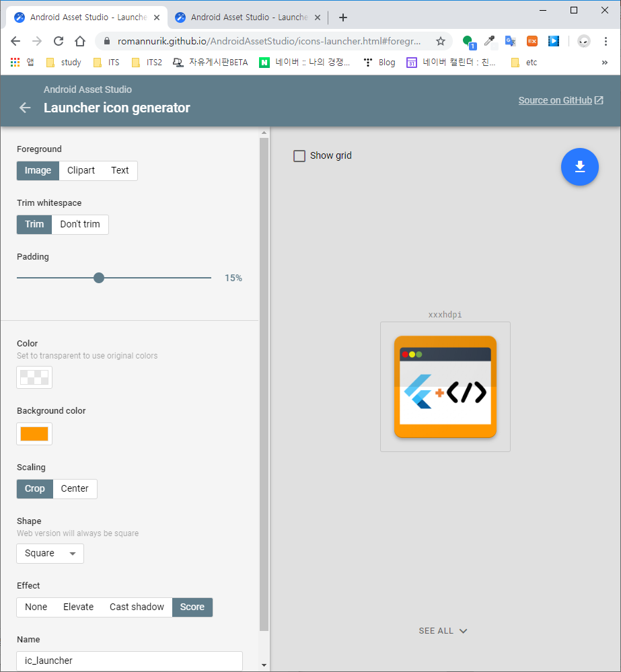621x672 pixels.
Task: Click the panel scrollbar down arrow
Action: (x=264, y=665)
